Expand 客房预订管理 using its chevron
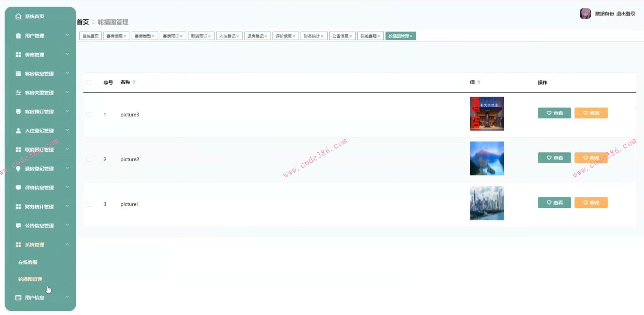644x315 pixels. point(67,111)
